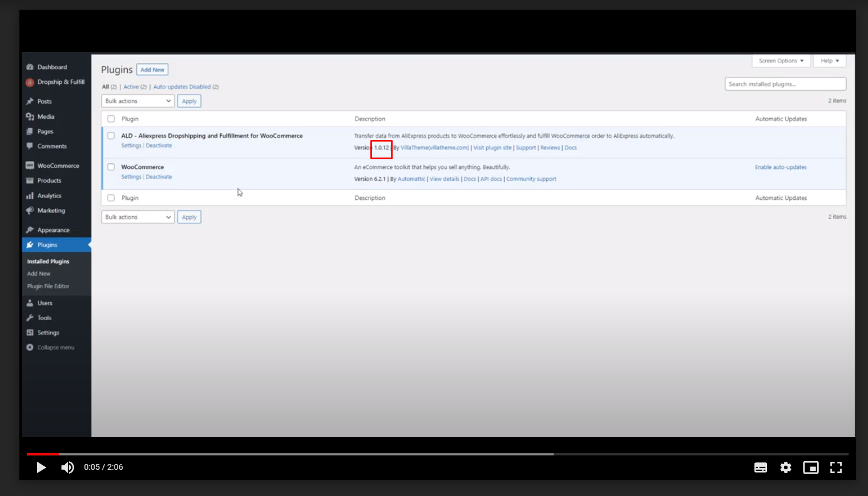
Task: Click the Dropship & Fulfill red icon
Action: [x=30, y=82]
